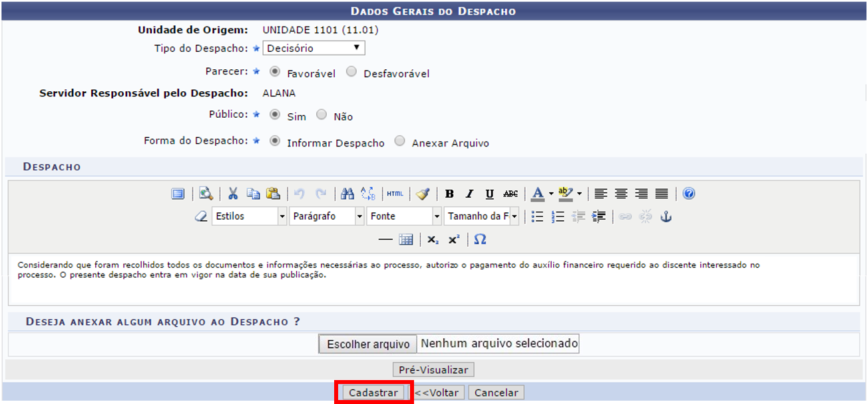This screenshot has width=868, height=404.
Task: Click the Cadastrar button
Action: pos(373,393)
